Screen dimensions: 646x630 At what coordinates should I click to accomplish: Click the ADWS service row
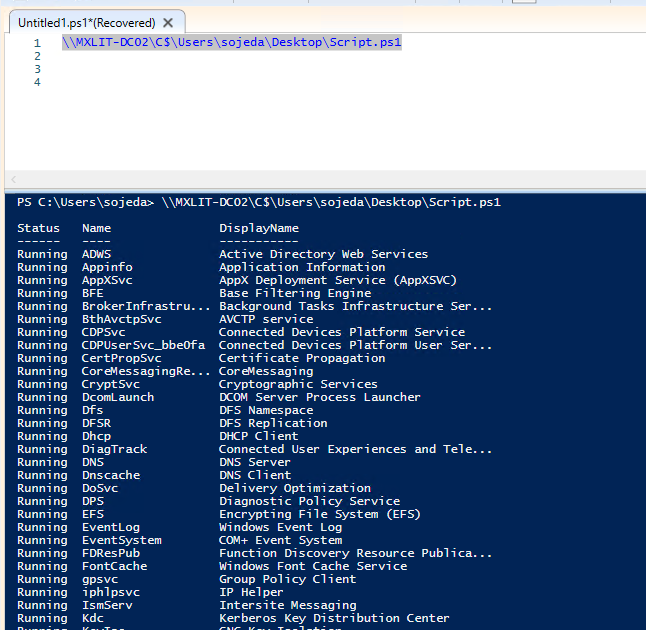pyautogui.click(x=97, y=254)
